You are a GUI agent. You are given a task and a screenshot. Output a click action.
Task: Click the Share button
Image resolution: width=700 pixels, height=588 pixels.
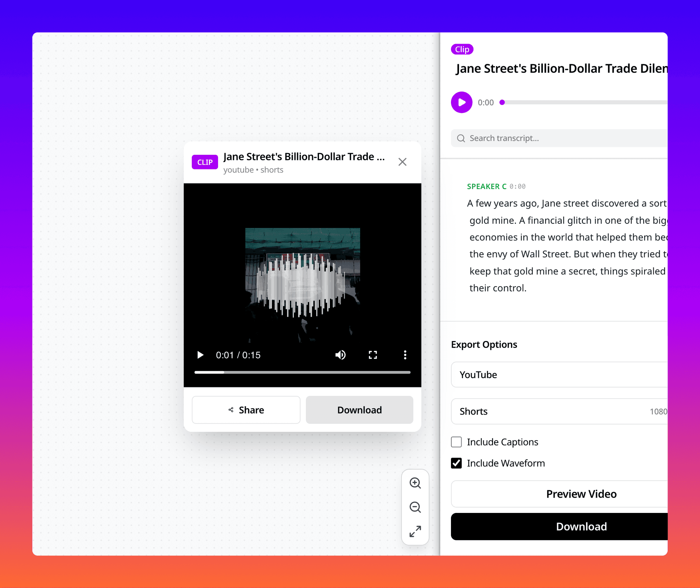(x=246, y=410)
